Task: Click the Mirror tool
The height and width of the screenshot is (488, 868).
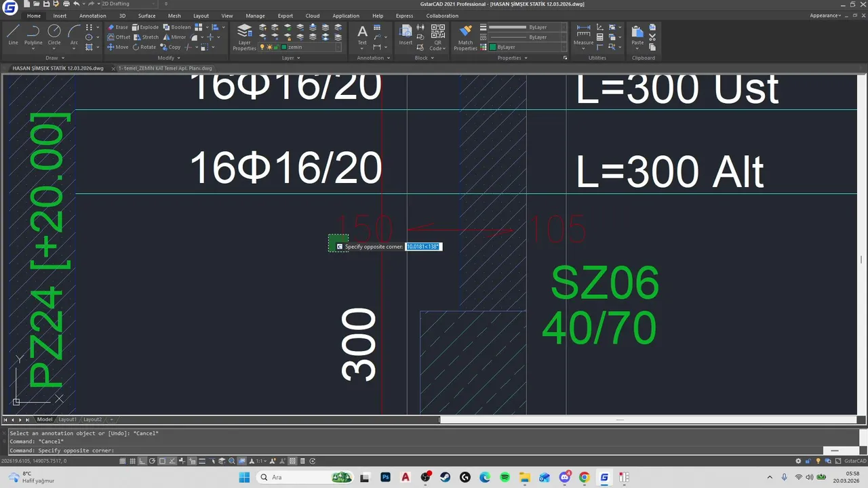Action: point(174,37)
